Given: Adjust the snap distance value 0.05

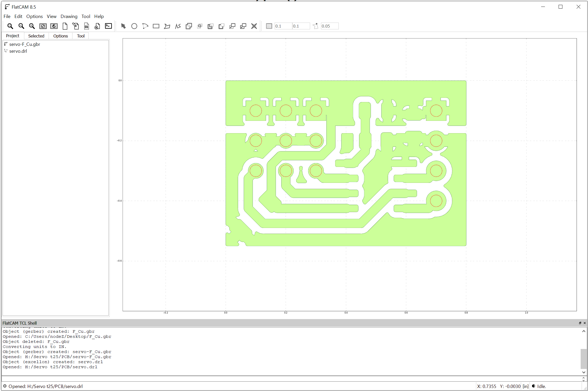Looking at the screenshot, I should (x=330, y=26).
